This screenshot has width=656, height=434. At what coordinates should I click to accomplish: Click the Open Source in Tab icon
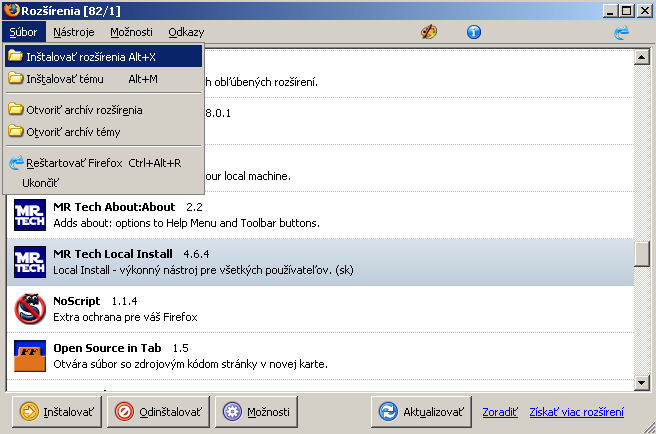(x=30, y=356)
